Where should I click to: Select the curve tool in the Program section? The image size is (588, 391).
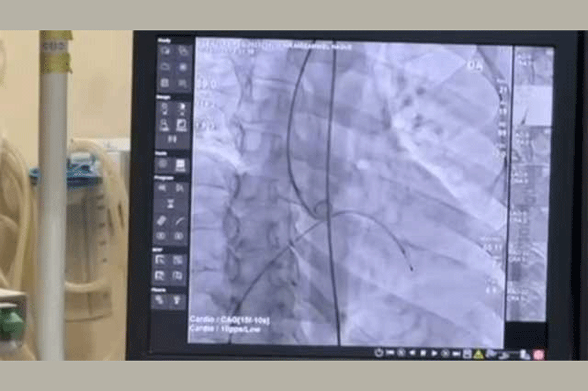click(x=180, y=221)
